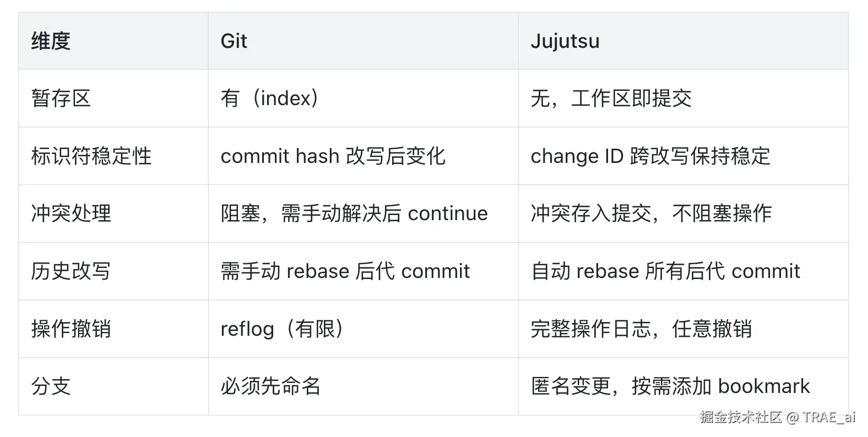Image resolution: width=868 pixels, height=437 pixels.
Task: Click the reflog（有限）cell
Action: tap(282, 329)
